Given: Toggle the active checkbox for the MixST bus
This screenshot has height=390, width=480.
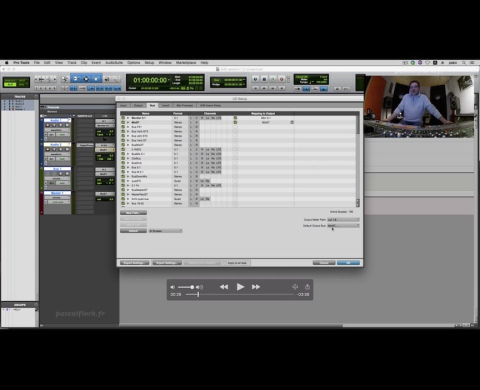Looking at the screenshot, I should (123, 122).
